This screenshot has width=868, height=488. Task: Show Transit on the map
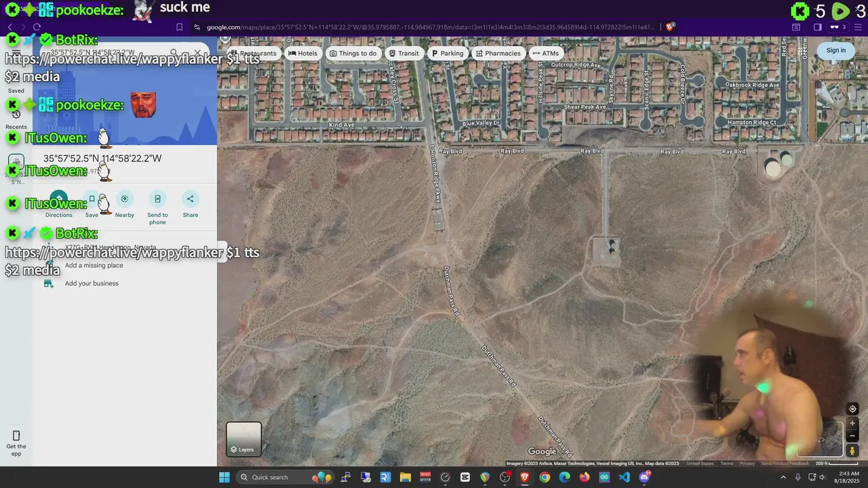click(x=404, y=53)
